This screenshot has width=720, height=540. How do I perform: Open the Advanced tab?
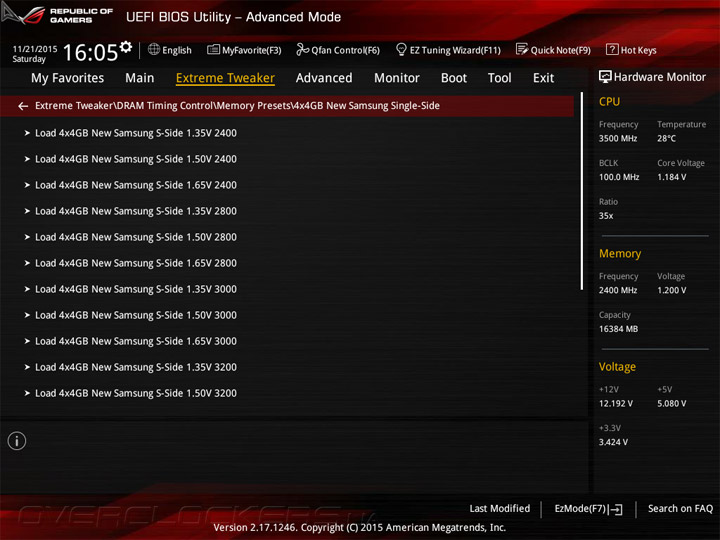324,78
